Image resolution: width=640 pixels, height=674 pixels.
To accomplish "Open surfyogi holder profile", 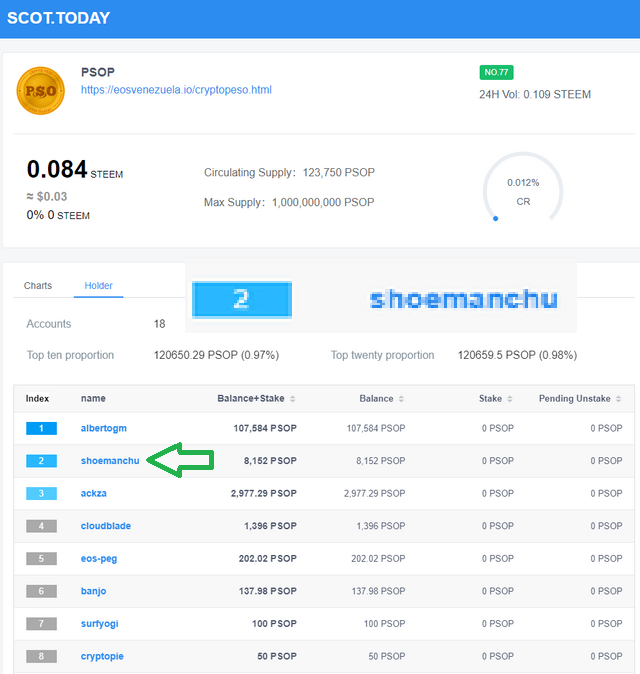I will (99, 624).
